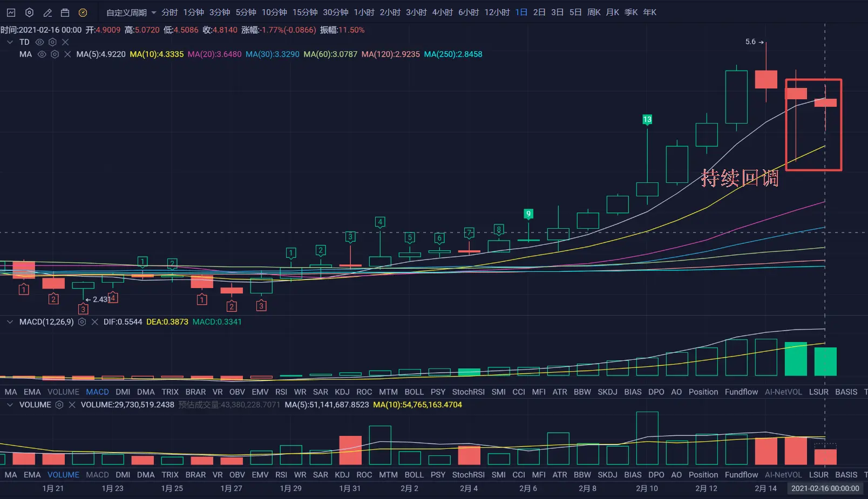Open TD indicator settings
The image size is (868, 499).
pyautogui.click(x=52, y=42)
